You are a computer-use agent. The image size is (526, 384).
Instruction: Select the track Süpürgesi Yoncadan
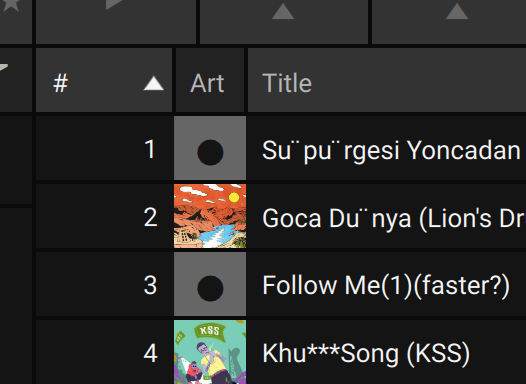(391, 151)
